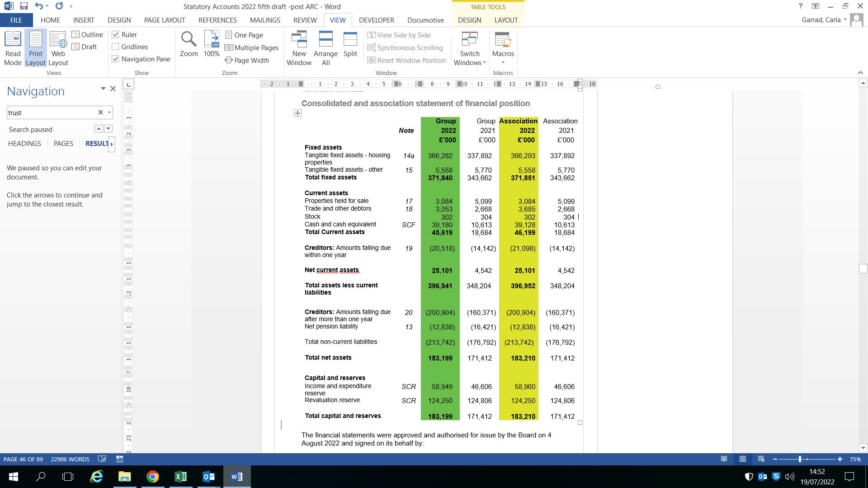The width and height of the screenshot is (868, 488).
Task: Open a New Window
Action: 299,48
